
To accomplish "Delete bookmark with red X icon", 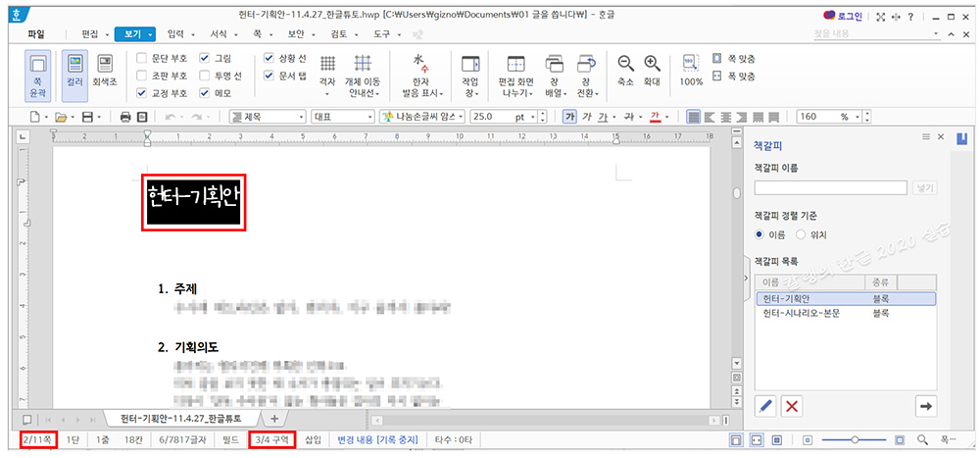I will tap(792, 405).
